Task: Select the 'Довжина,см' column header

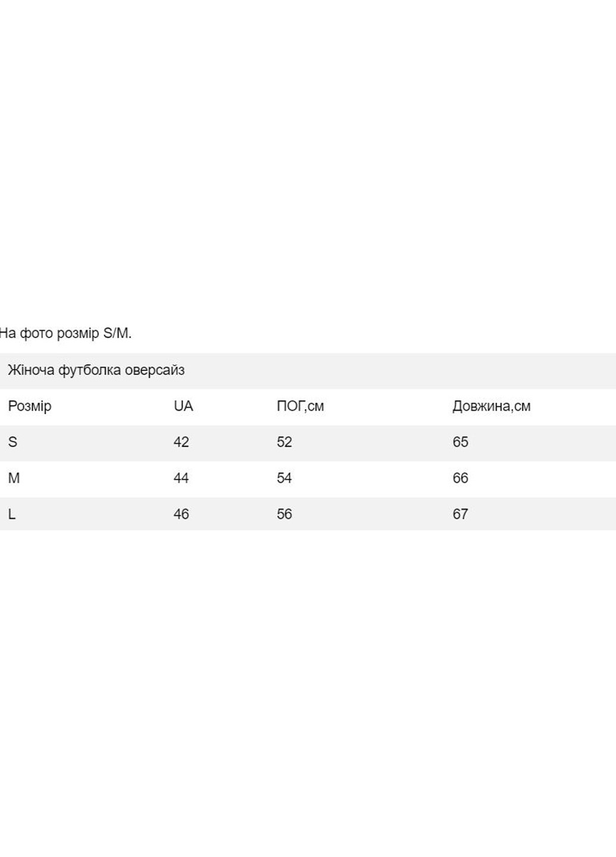Action: coord(491,406)
